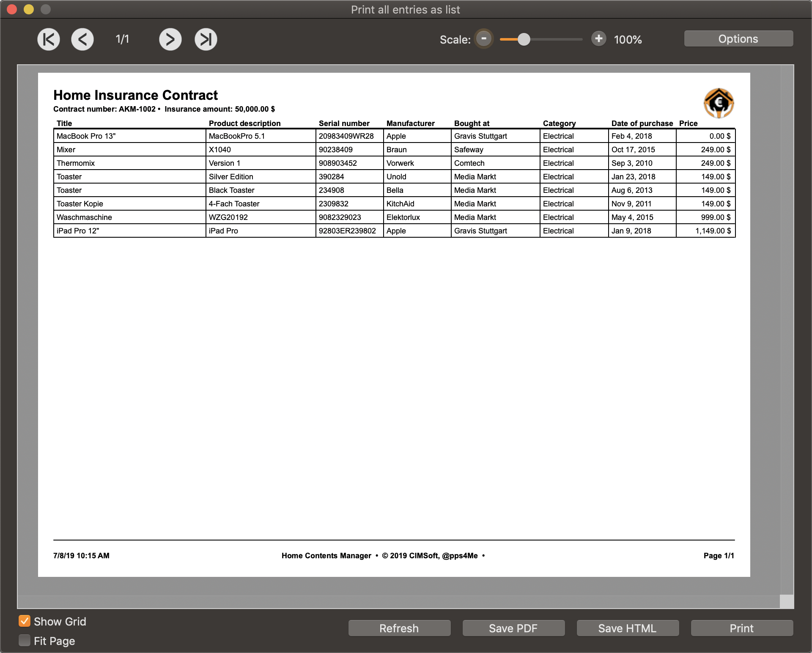Viewport: 812px width, 653px height.
Task: Open the Options panel
Action: pyautogui.click(x=738, y=39)
